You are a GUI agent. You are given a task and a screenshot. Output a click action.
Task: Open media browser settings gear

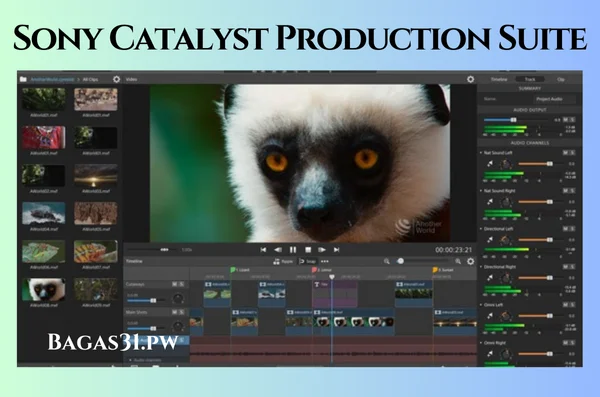[x=116, y=79]
